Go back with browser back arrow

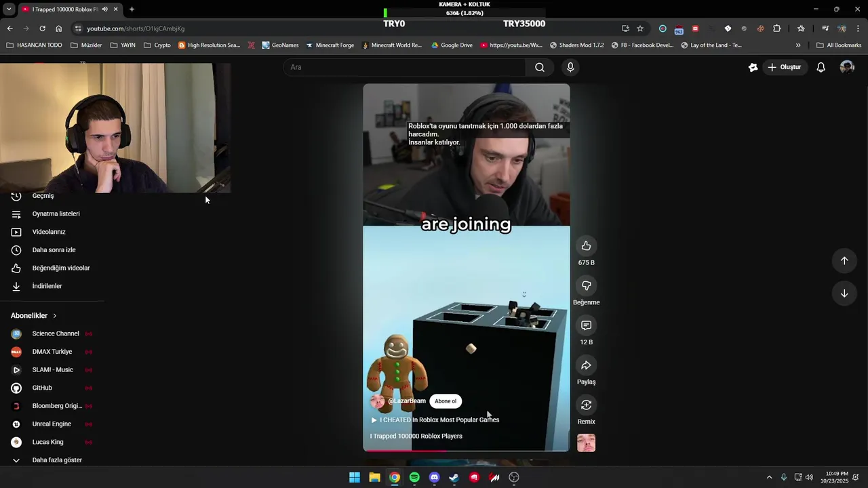(9, 28)
